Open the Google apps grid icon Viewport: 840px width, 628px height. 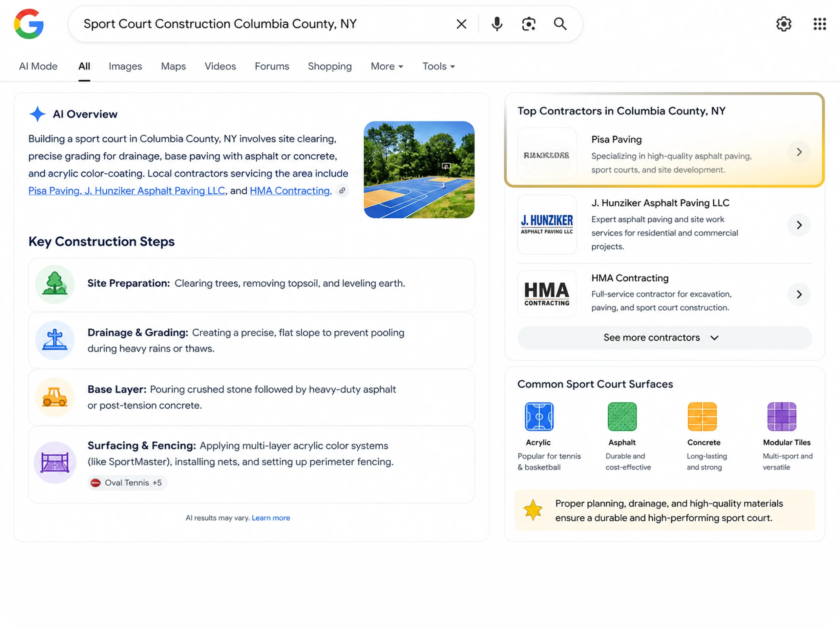pos(820,24)
